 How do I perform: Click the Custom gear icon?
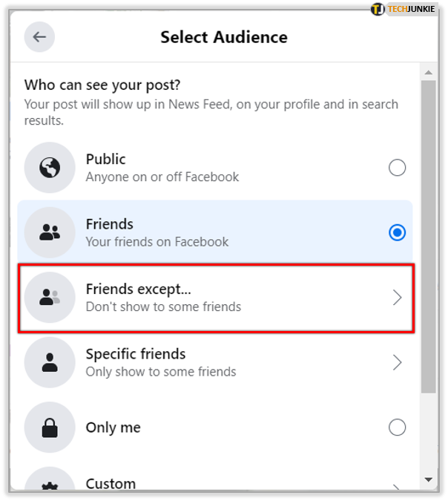coord(50,486)
